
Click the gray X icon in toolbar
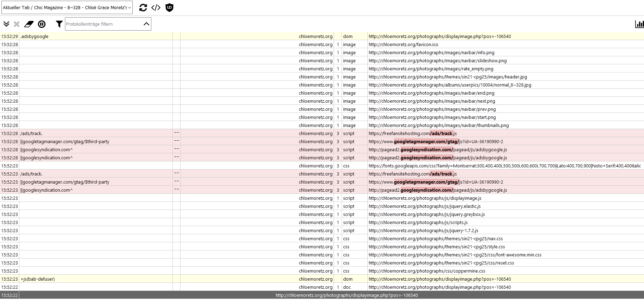(17, 24)
